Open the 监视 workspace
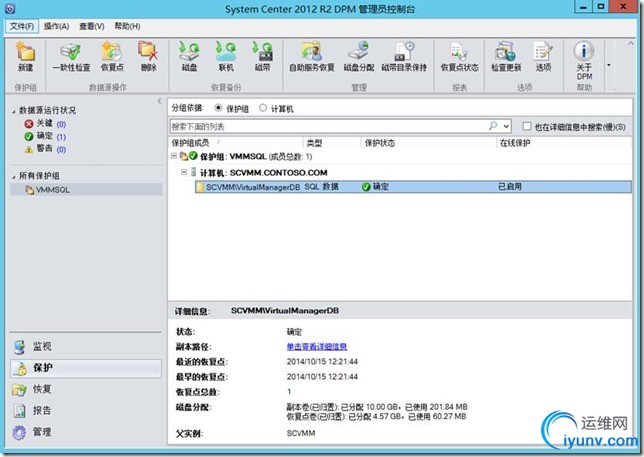Viewport: 644px width, 457px height. coord(86,347)
